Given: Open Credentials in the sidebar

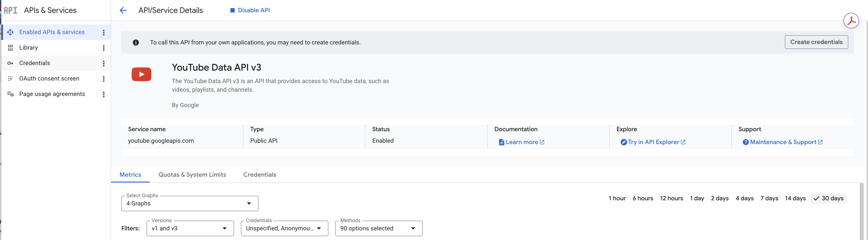Looking at the screenshot, I should tap(56, 63).
